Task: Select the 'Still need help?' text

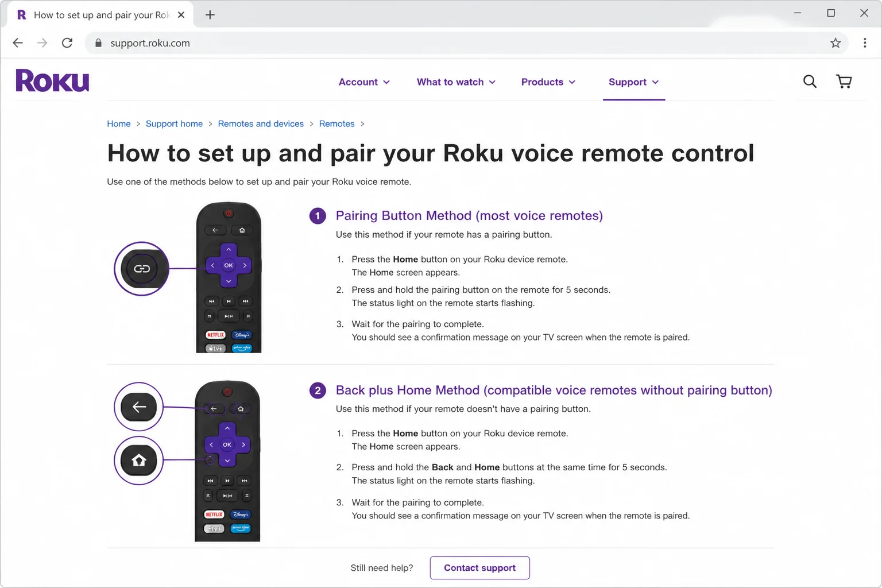Action: point(382,568)
